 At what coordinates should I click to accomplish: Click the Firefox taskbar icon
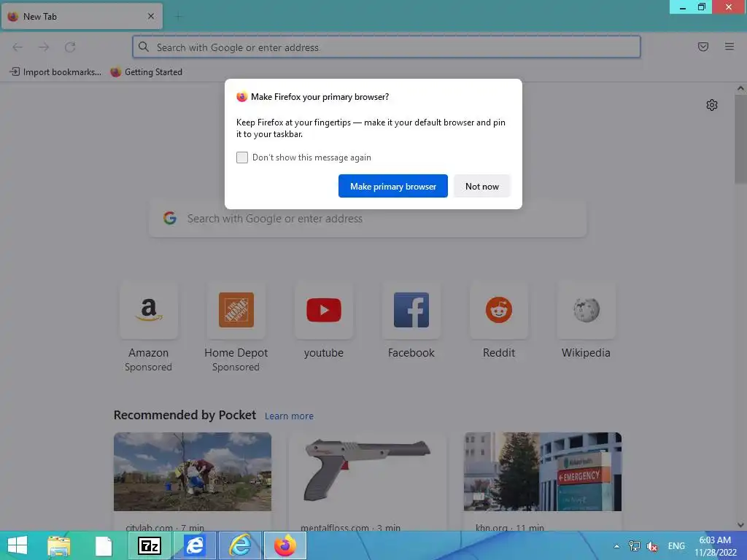(x=285, y=545)
